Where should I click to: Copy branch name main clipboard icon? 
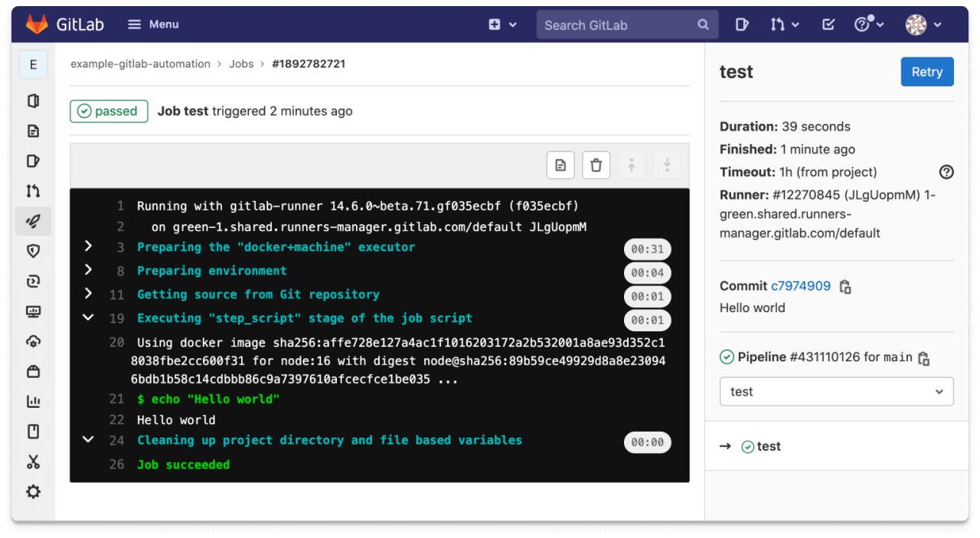923,358
